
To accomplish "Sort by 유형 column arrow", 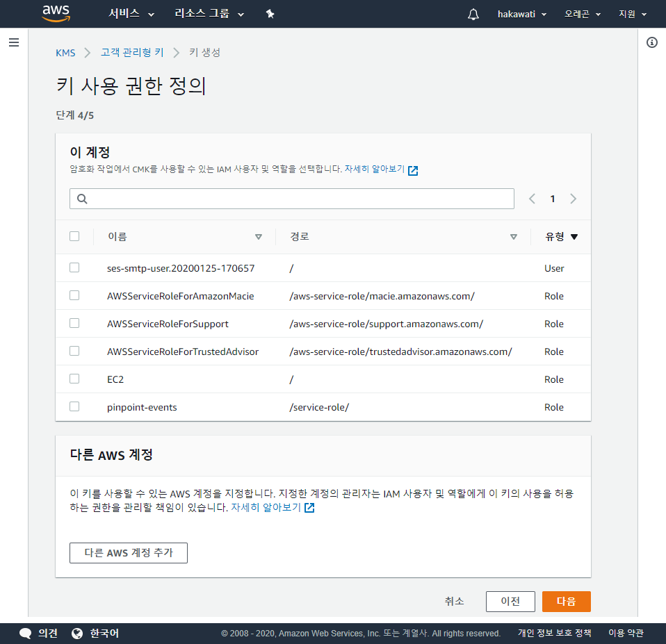I will coord(574,237).
